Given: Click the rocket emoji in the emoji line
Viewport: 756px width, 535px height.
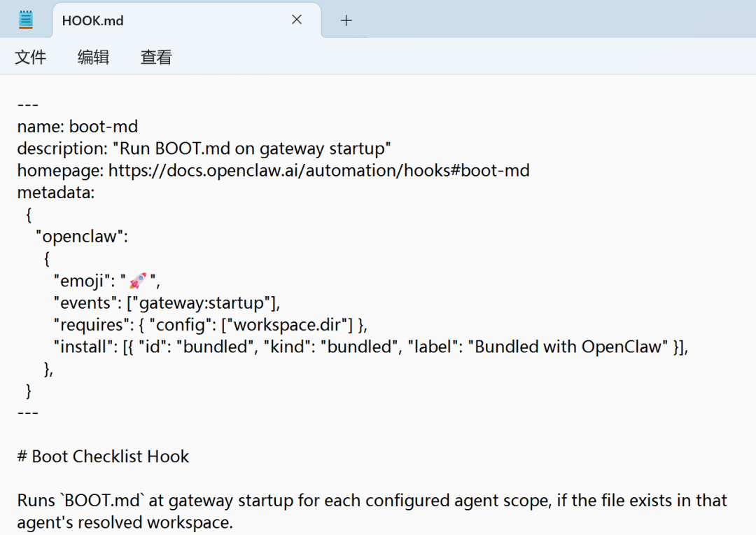Looking at the screenshot, I should [x=138, y=281].
